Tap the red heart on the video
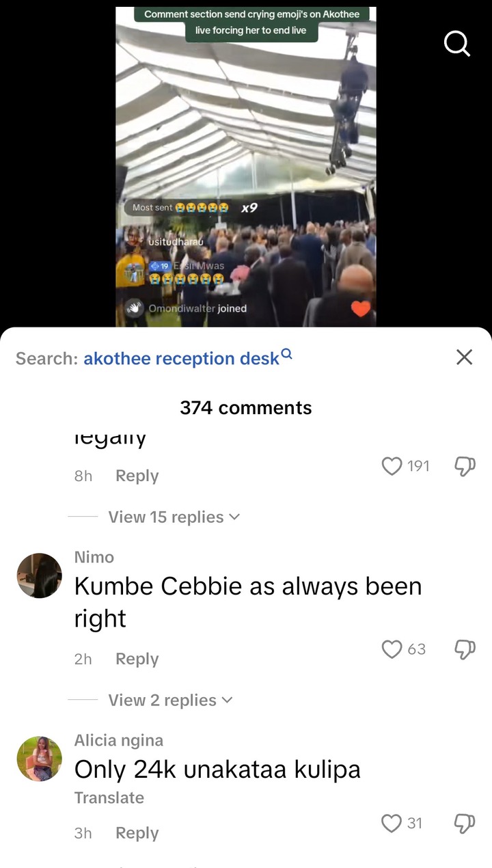Screen dimensions: 492x868 coord(361,309)
